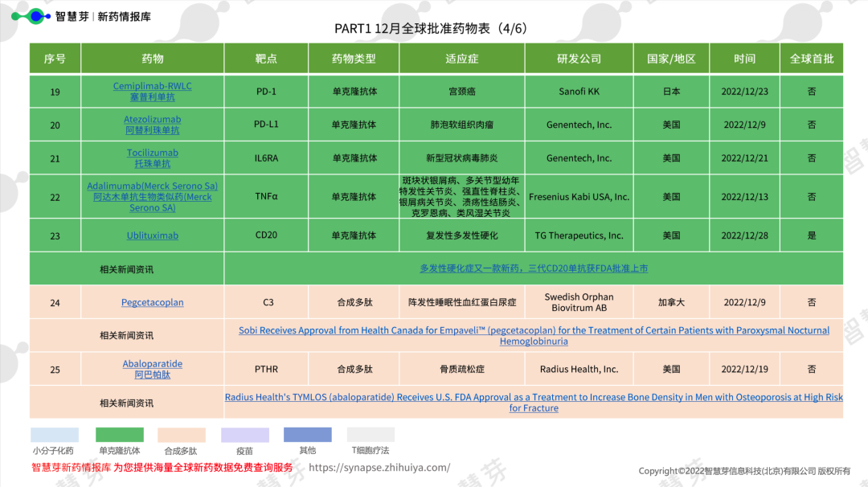Click the 国家/地区 column header
The width and height of the screenshot is (868, 487).
(671, 59)
